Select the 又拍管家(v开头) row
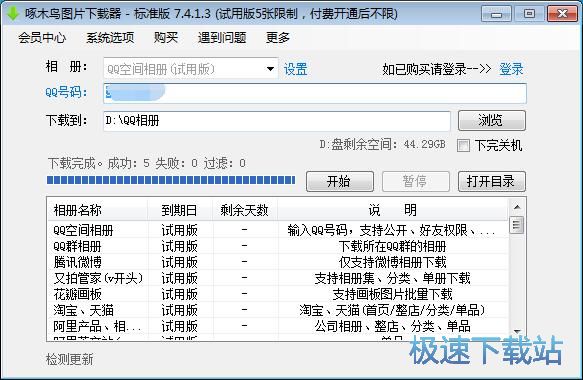Image resolution: width=583 pixels, height=380 pixels. pyautogui.click(x=278, y=278)
